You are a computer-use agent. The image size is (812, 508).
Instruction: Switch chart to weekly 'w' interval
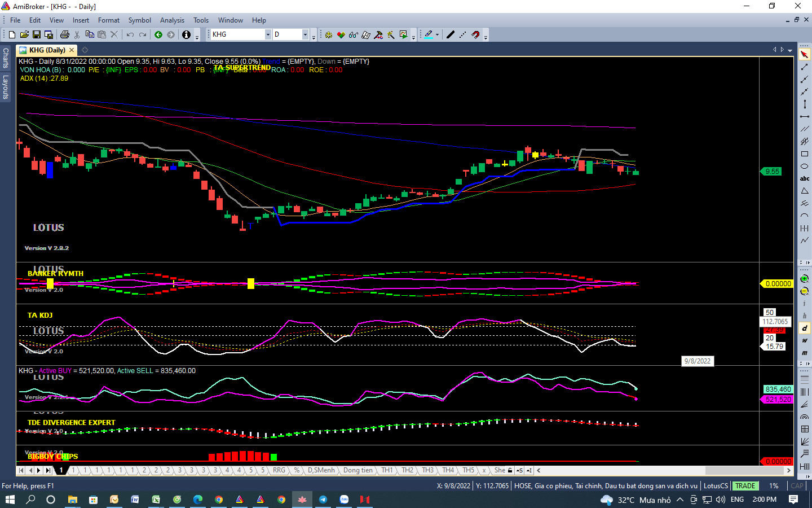coord(805,341)
